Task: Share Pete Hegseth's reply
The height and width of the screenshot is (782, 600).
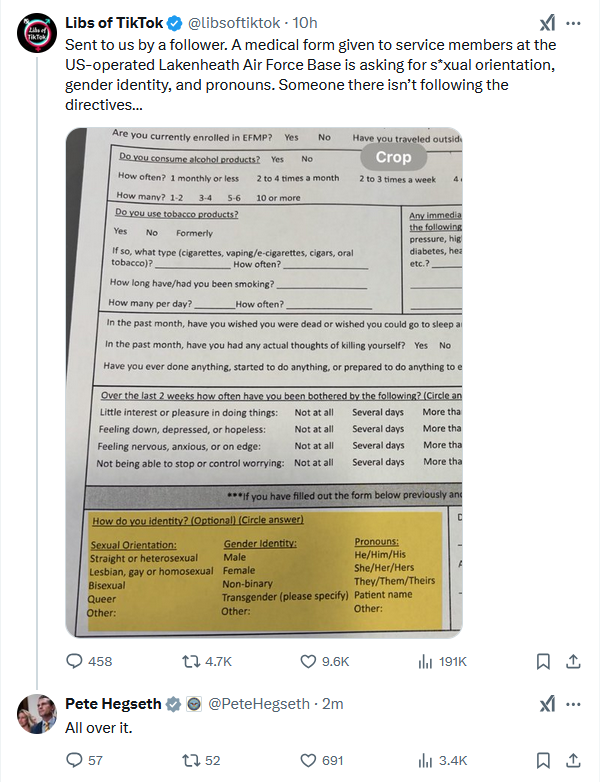Action: tap(574, 760)
